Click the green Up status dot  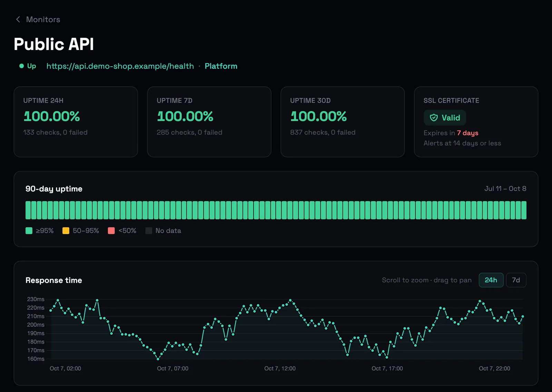pyautogui.click(x=22, y=66)
